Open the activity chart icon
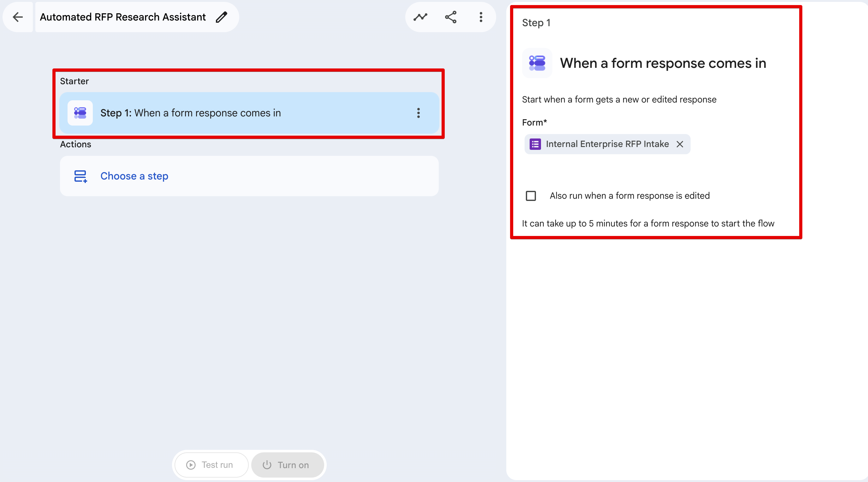This screenshot has width=868, height=482. [x=420, y=17]
